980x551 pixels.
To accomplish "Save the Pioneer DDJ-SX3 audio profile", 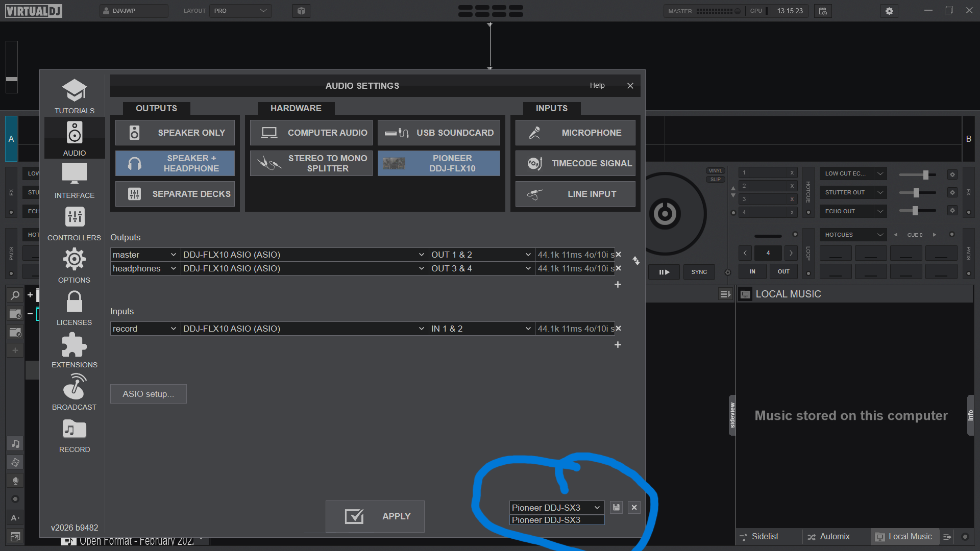I will click(617, 508).
